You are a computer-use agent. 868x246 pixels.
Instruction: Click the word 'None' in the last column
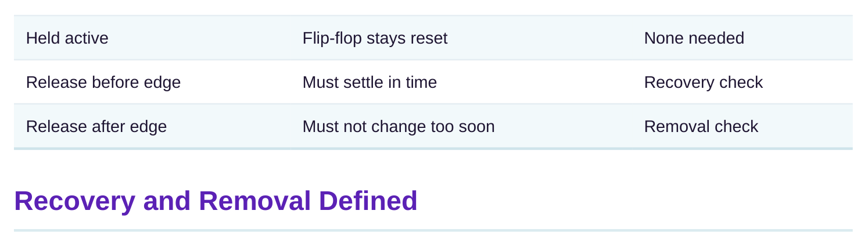coord(663,38)
